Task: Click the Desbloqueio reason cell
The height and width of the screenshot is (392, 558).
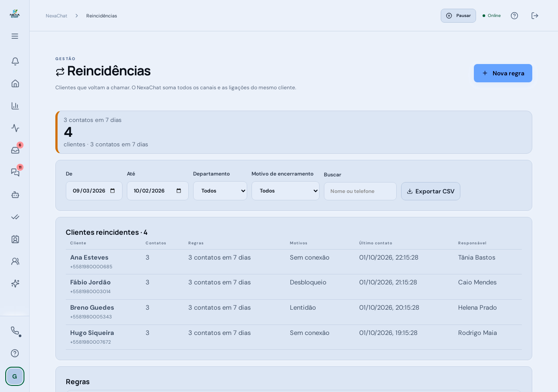Action: pos(308,282)
